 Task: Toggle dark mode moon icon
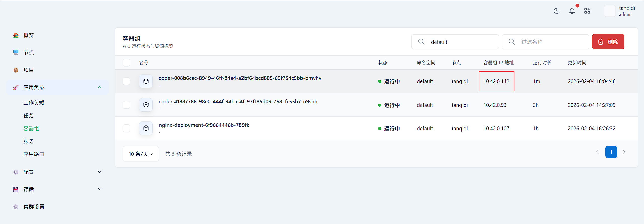(x=557, y=11)
